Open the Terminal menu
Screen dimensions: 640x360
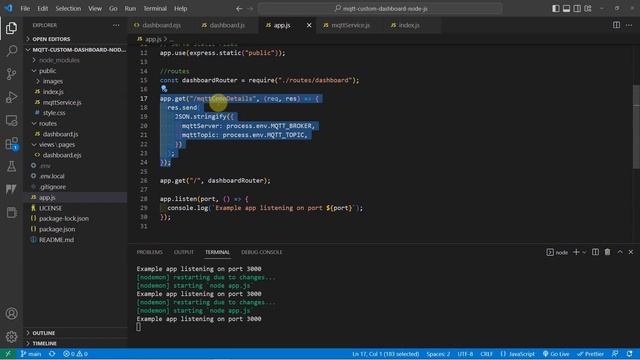pos(155,8)
